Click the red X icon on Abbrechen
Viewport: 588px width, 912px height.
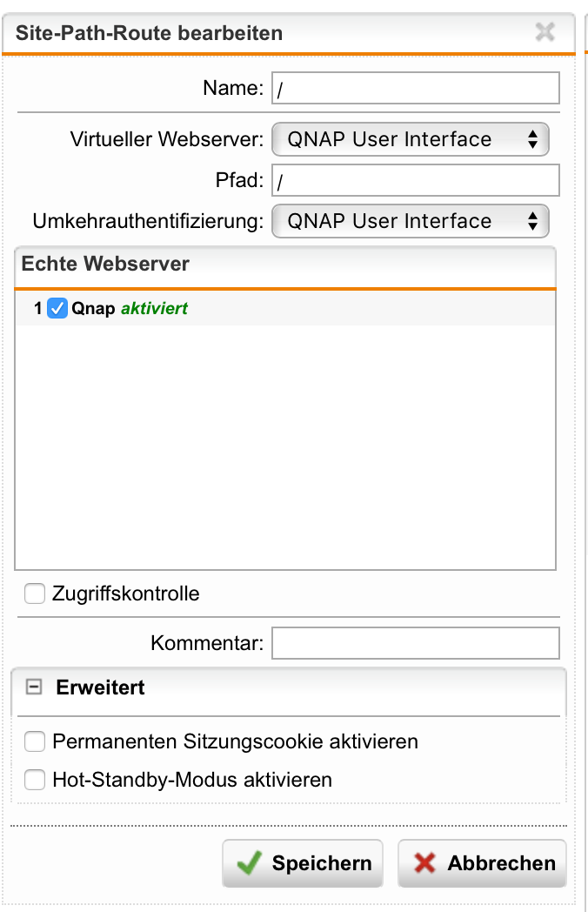[x=424, y=863]
